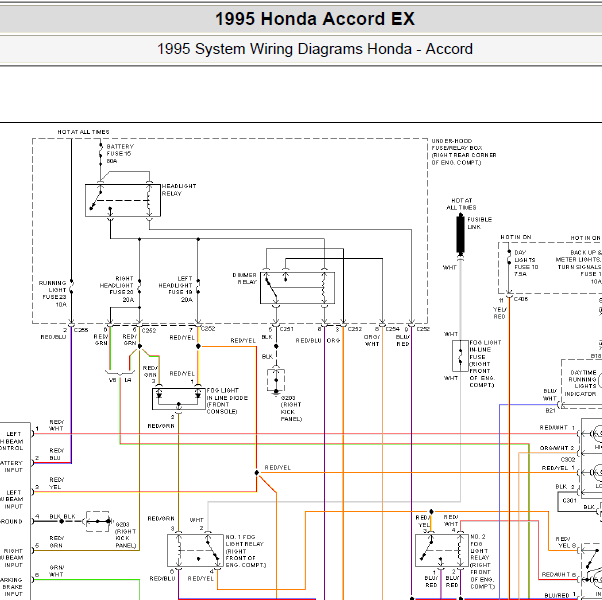This screenshot has width=602, height=600.
Task: Click the 1995 Honda Accord EX title
Action: (x=315, y=19)
